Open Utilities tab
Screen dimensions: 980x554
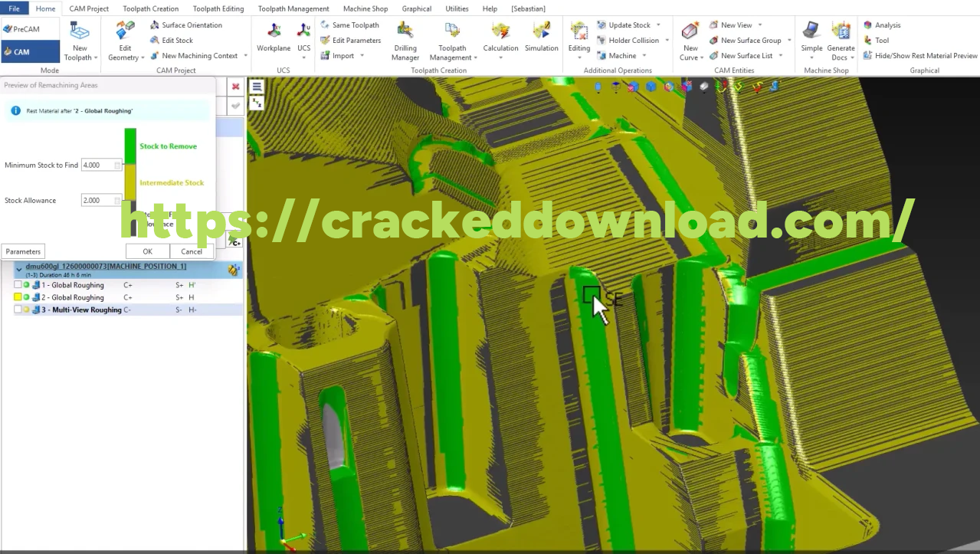click(x=457, y=8)
